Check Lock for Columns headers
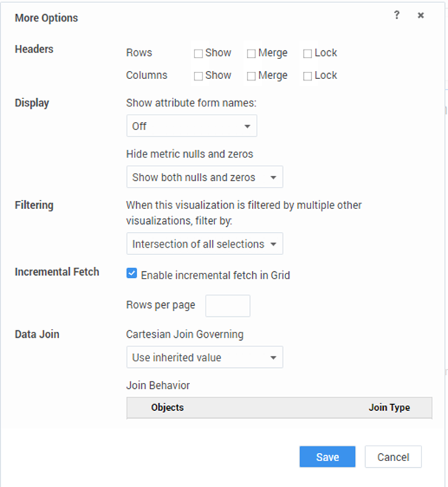 tap(308, 75)
